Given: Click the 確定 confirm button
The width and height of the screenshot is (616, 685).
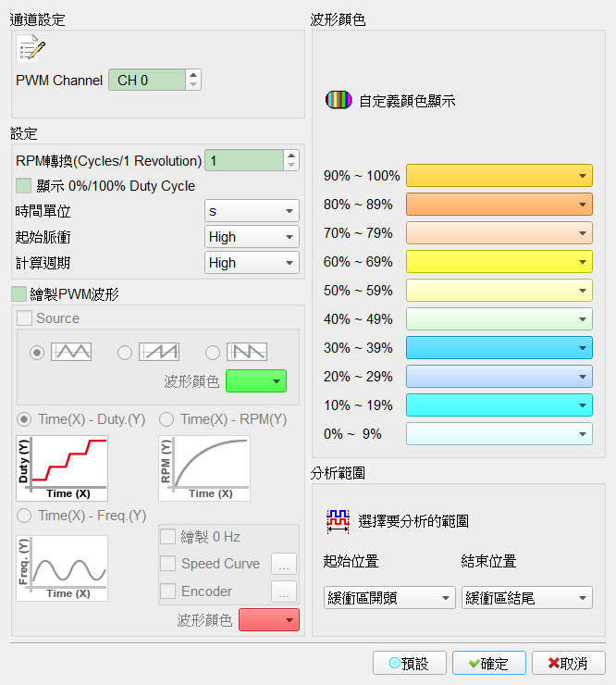Looking at the screenshot, I should point(489,663).
